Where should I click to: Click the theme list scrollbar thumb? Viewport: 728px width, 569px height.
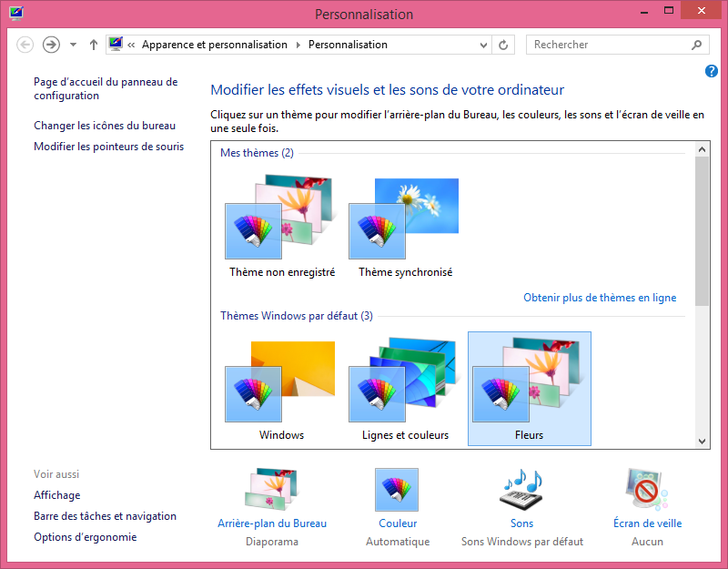702,231
